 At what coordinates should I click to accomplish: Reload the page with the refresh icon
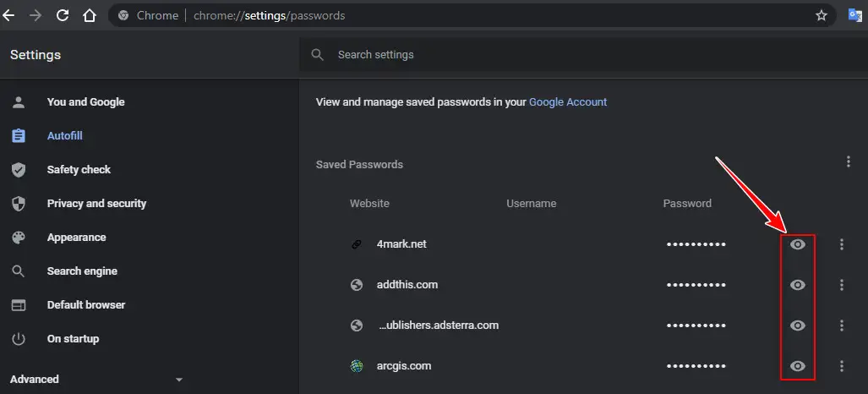point(63,15)
